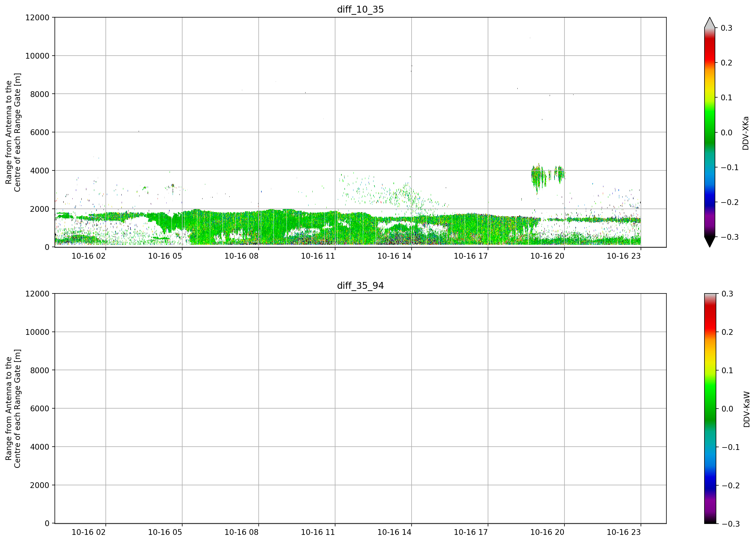Click the diff_10_35 plot title
Viewport: 756px width, 542px height.
tap(360, 9)
